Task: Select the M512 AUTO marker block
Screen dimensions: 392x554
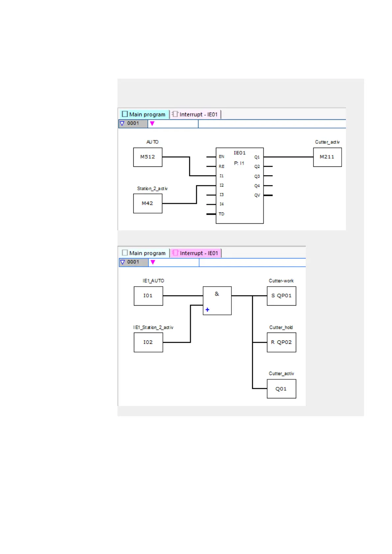Action: pos(148,157)
